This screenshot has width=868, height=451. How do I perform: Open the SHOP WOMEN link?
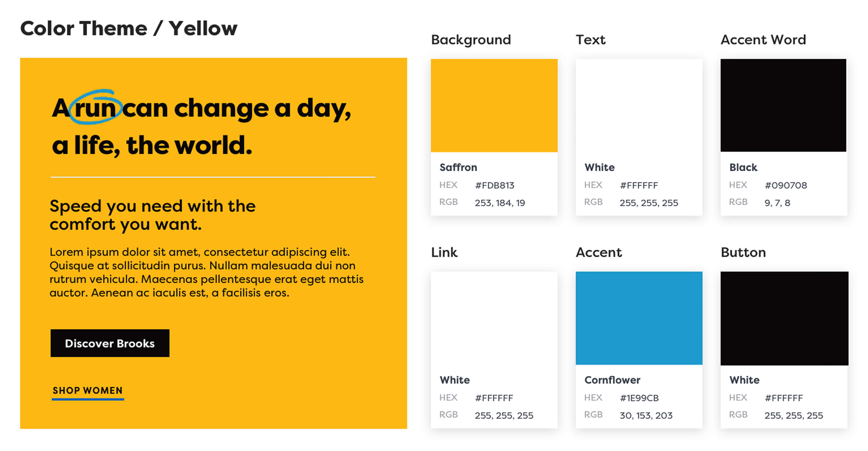88,390
